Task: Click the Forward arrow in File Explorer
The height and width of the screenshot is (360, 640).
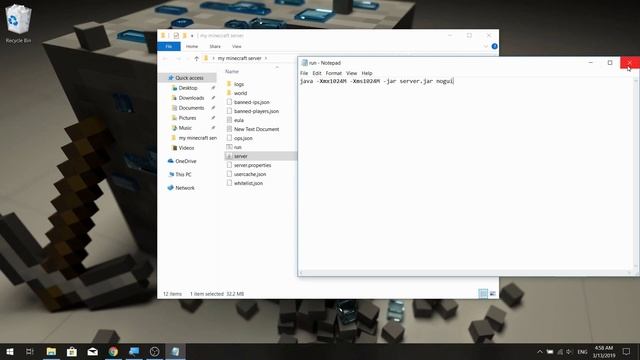Action: (178, 58)
